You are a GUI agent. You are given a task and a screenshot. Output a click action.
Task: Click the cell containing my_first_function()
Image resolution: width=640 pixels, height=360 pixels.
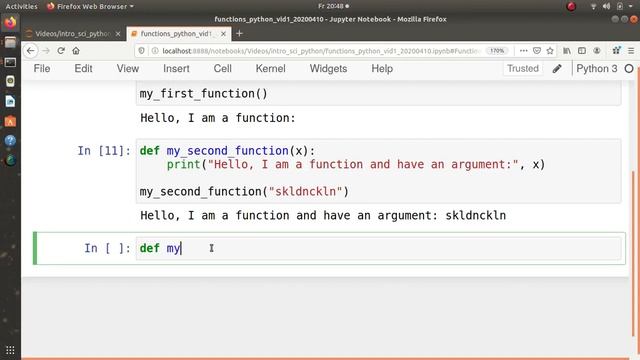click(x=379, y=93)
